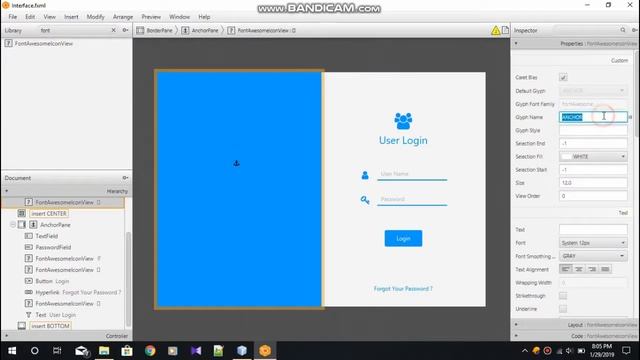Click the Inspector search magnifier icon
Viewport: 640px width, 360px height.
click(623, 30)
